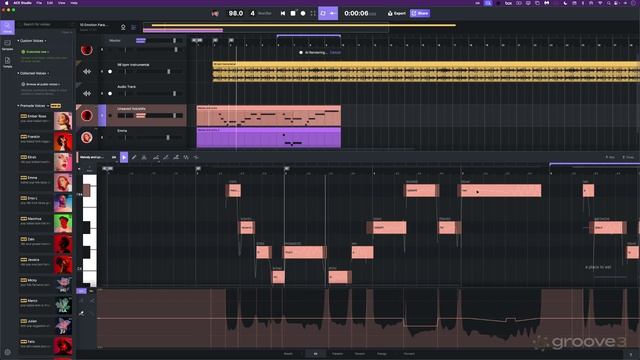640x360 pixels.
Task: Select the third pitch curve tool
Action: [x=176, y=157]
